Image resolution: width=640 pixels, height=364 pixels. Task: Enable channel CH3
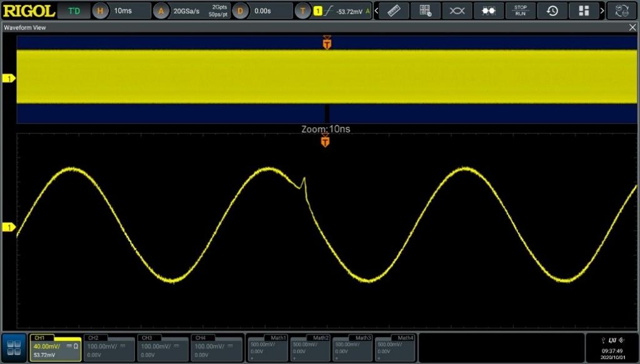pos(162,347)
